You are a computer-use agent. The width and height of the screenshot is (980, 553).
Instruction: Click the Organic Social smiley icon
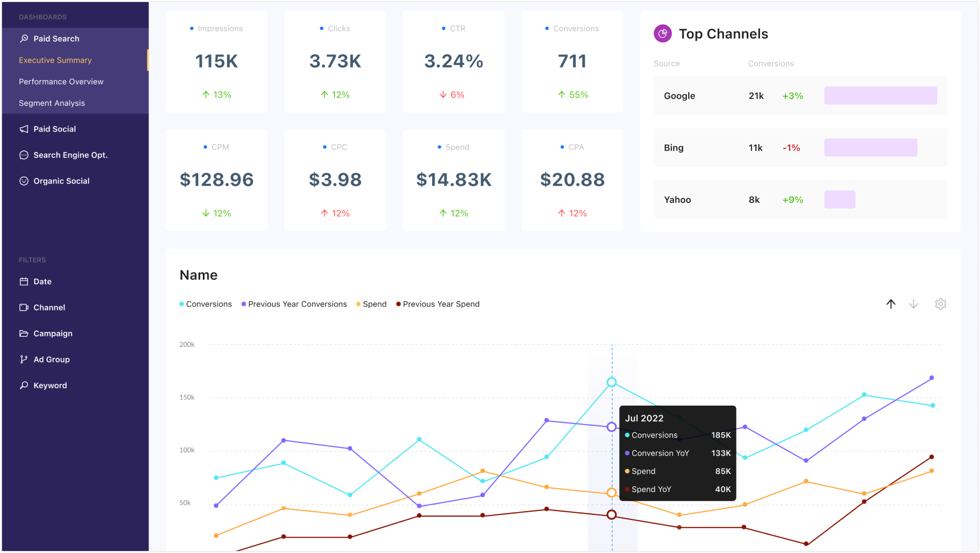click(24, 180)
